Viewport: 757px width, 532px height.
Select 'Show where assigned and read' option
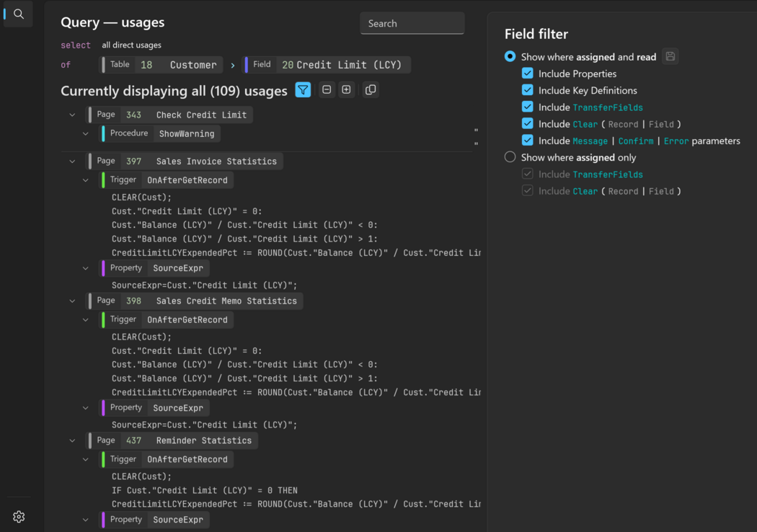pyautogui.click(x=510, y=56)
